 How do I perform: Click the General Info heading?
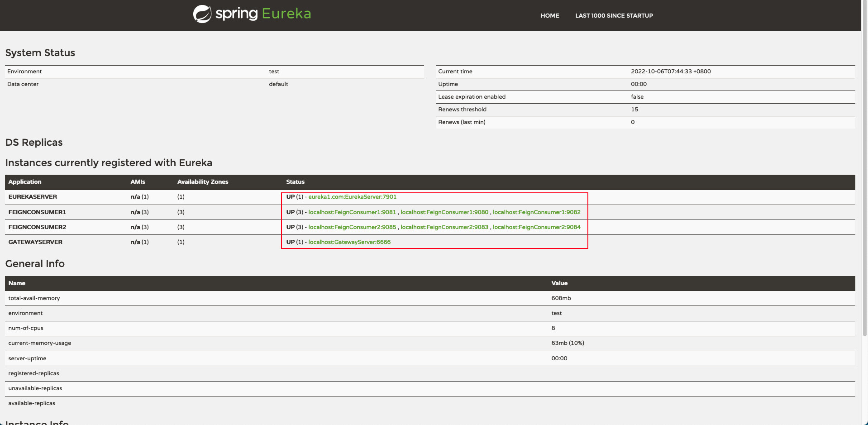pos(35,263)
